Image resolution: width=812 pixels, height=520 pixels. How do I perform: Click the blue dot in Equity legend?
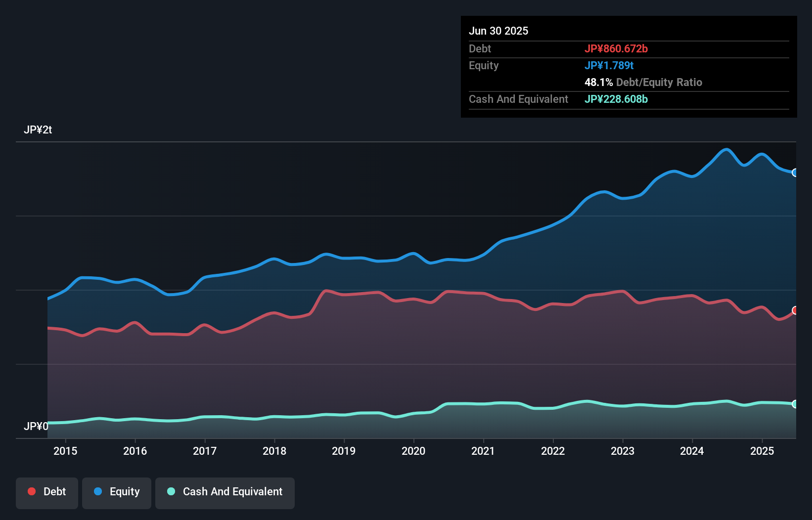tap(98, 491)
